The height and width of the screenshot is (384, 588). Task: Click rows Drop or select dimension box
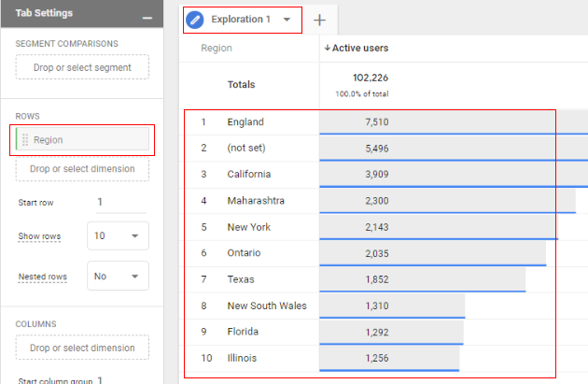click(82, 169)
